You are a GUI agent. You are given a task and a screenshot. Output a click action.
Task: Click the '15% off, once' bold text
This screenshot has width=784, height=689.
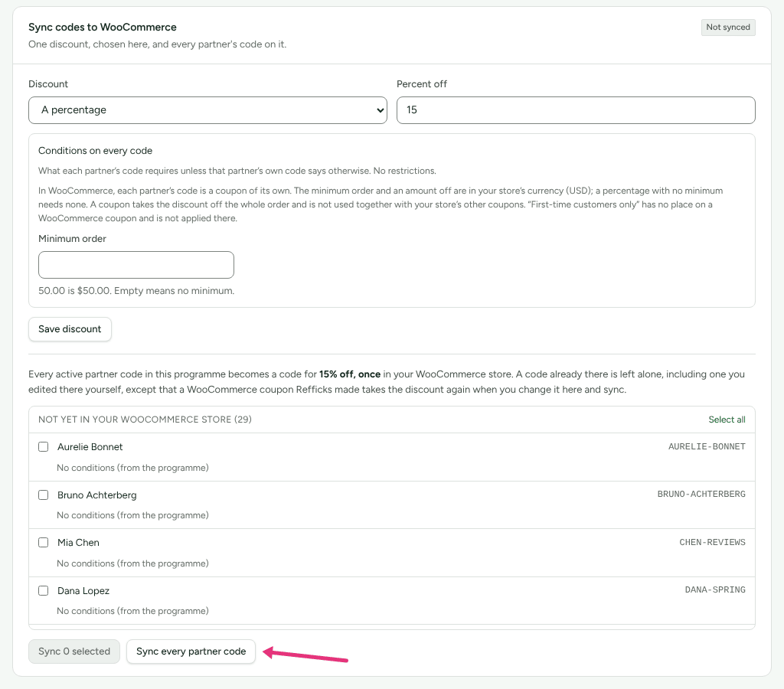point(350,374)
